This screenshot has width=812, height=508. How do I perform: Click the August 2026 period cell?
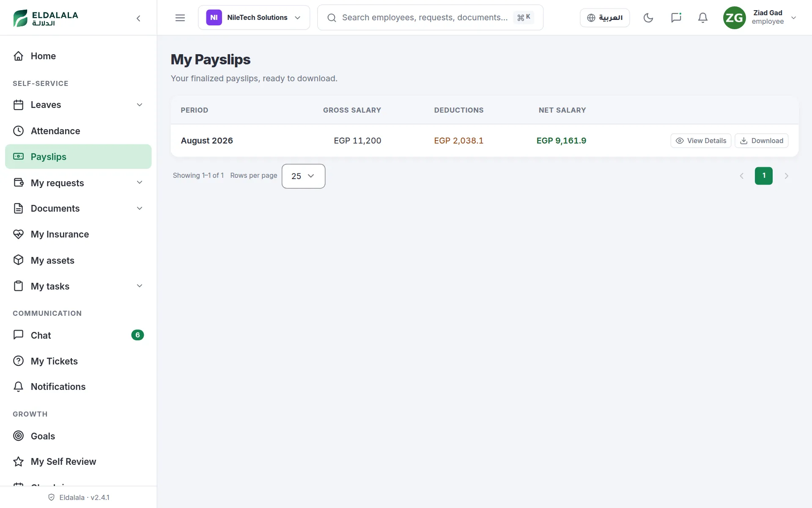click(207, 141)
